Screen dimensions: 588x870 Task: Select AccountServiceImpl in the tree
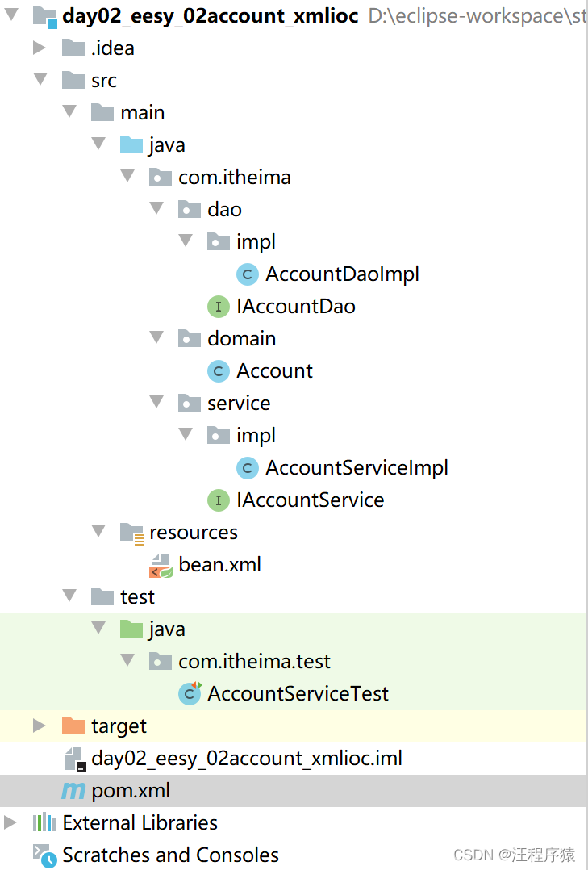tap(357, 468)
